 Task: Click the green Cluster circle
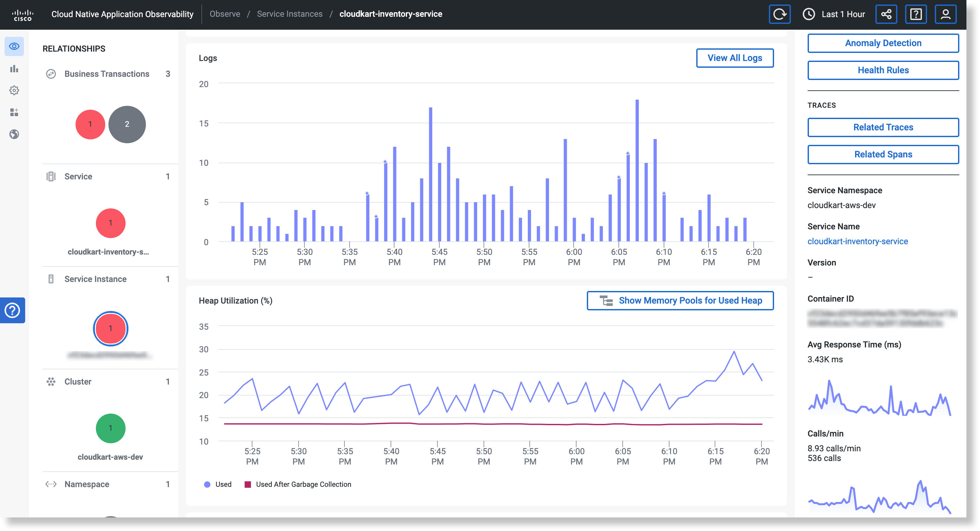[x=111, y=428]
